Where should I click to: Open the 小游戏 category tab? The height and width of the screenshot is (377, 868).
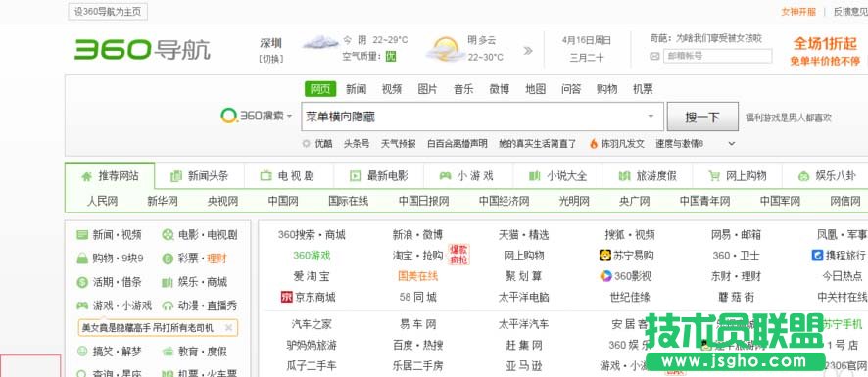click(467, 176)
